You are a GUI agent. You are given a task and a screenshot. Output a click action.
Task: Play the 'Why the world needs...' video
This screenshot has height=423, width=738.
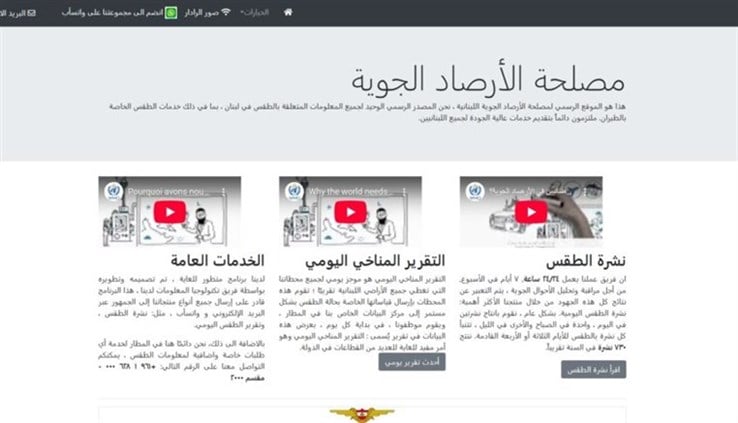pyautogui.click(x=349, y=211)
